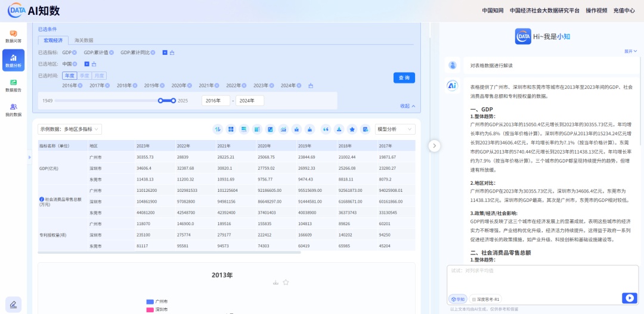Click the quote citation icon in table toolbar
The image size is (644, 314).
pyautogui.click(x=326, y=129)
